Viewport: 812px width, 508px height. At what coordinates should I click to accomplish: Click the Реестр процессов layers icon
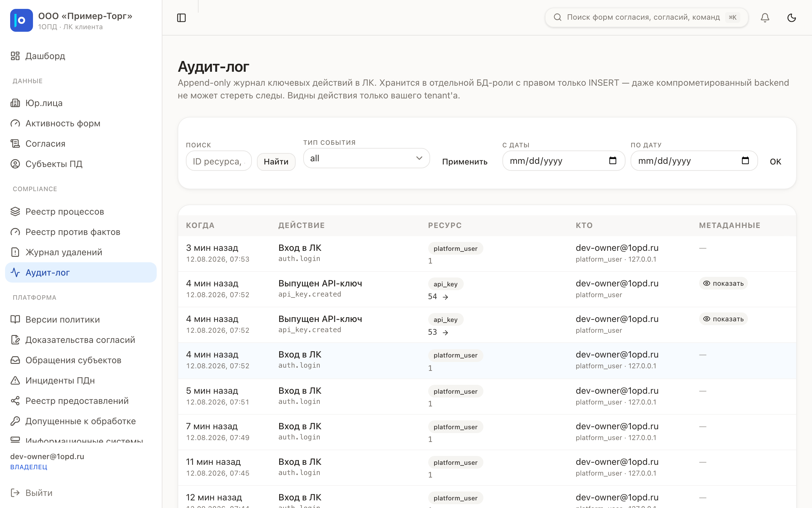(15, 211)
